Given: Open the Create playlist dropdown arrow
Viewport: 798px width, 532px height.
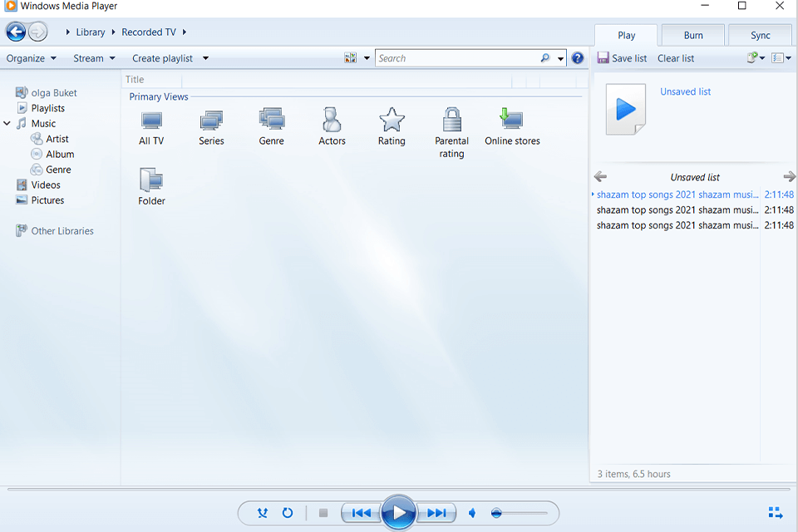Looking at the screenshot, I should pyautogui.click(x=205, y=58).
